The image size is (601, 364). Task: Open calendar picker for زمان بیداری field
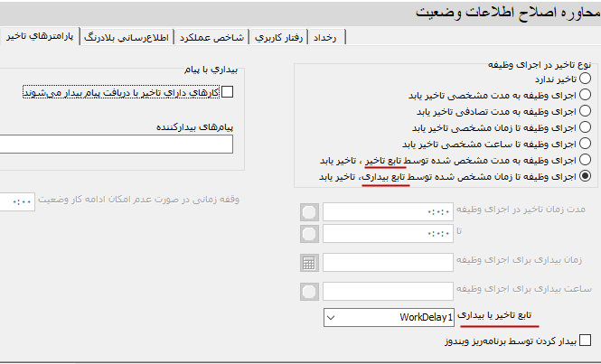point(310,263)
